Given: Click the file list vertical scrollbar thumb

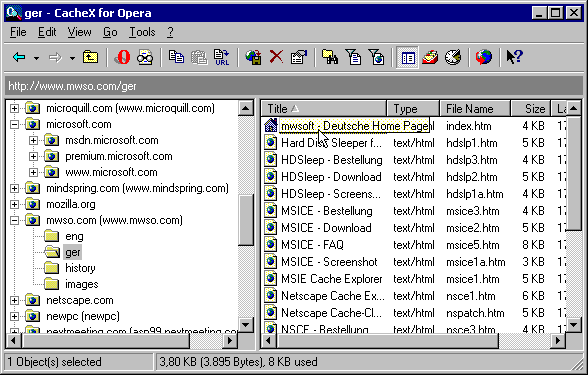Looking at the screenshot, I should (x=574, y=173).
